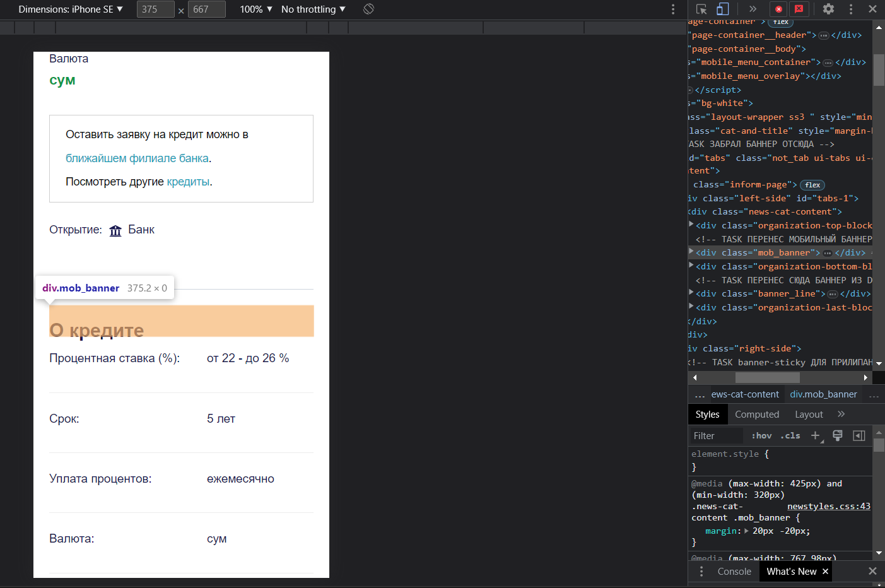885x588 pixels.
Task: Show more DevTools panels chevron in top toolbar
Action: click(x=753, y=9)
